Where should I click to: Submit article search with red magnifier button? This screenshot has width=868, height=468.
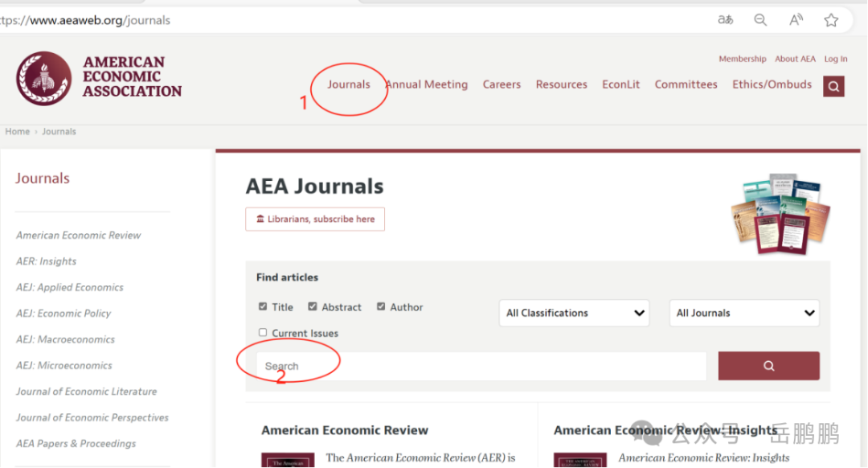tap(769, 366)
